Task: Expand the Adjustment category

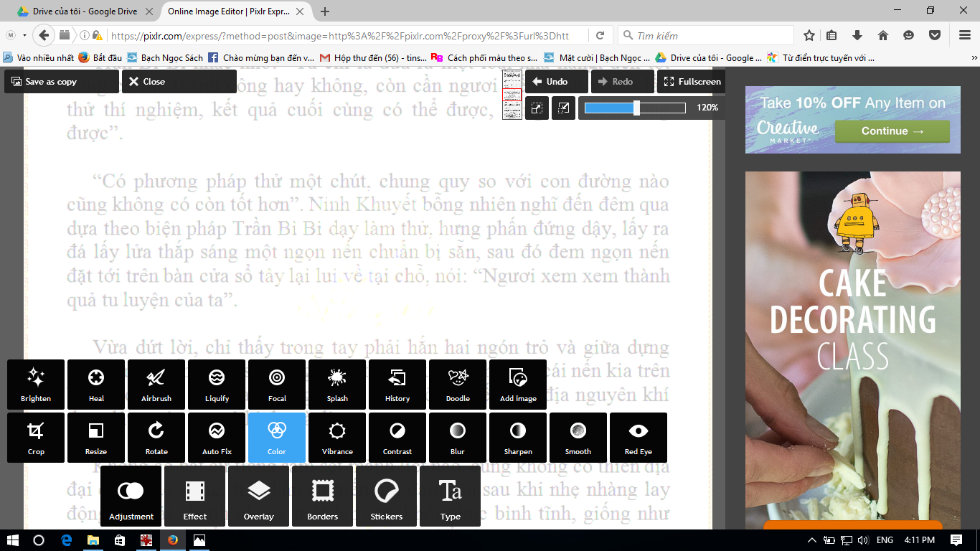Action: click(131, 496)
